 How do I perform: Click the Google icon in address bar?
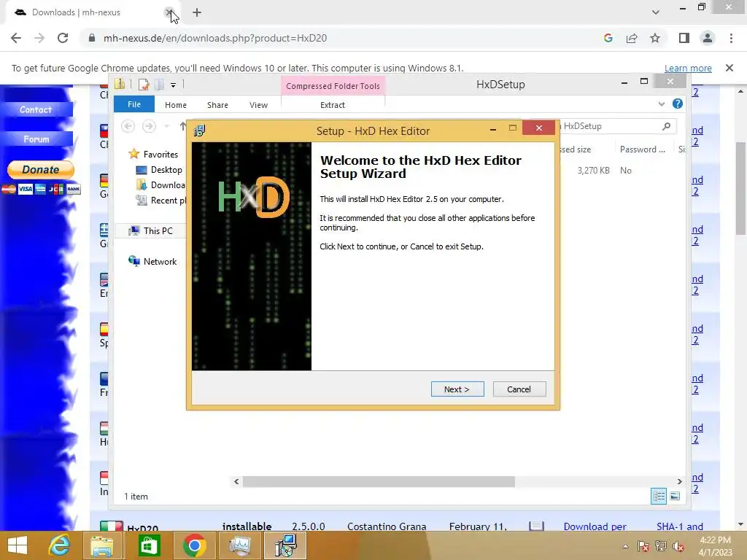pos(608,38)
